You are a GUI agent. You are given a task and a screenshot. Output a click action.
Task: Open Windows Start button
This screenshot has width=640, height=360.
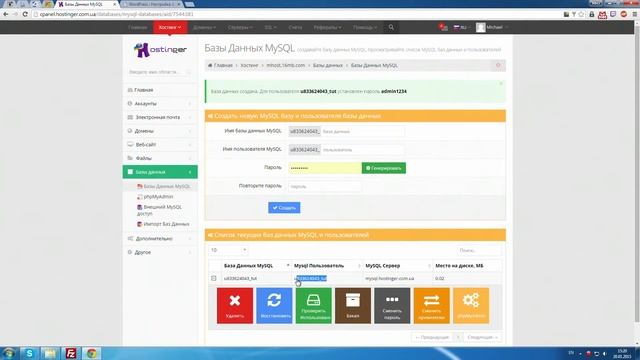(9, 353)
